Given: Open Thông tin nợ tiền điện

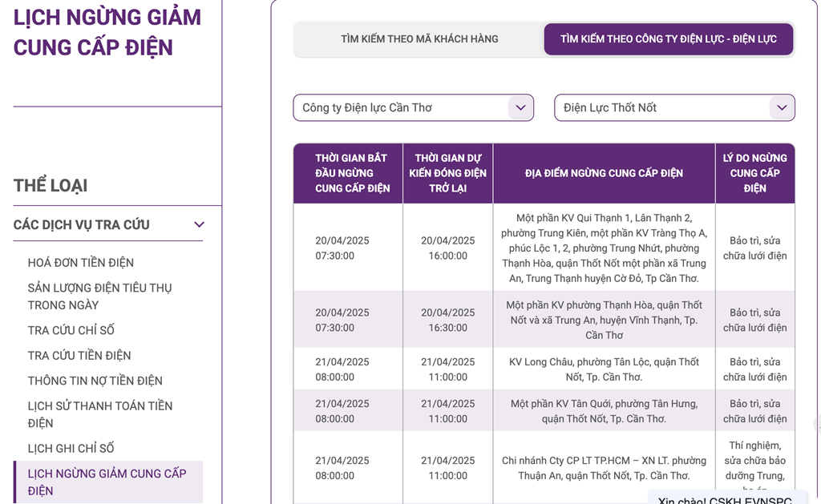Looking at the screenshot, I should 95,381.
